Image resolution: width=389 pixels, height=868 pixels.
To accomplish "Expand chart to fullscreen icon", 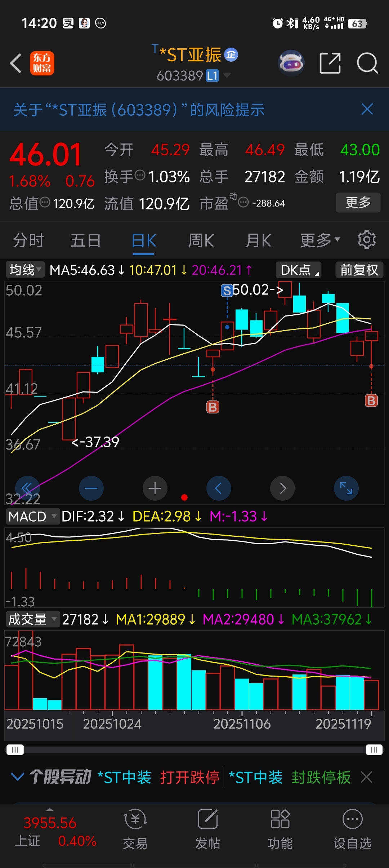I will pos(346,488).
